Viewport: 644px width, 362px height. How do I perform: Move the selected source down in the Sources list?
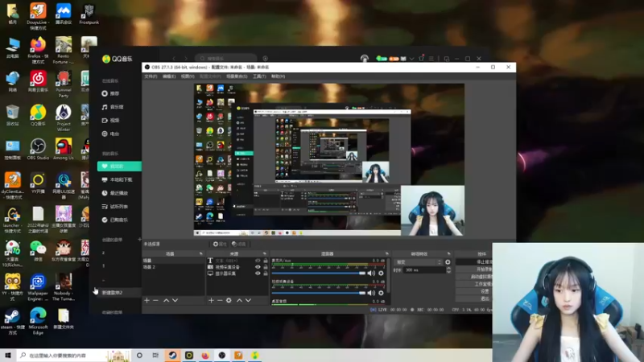coord(248,300)
